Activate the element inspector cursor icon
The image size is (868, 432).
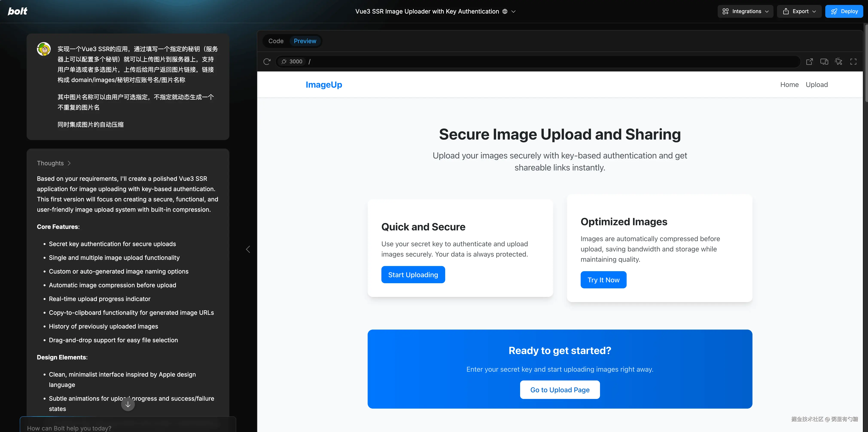(x=838, y=61)
